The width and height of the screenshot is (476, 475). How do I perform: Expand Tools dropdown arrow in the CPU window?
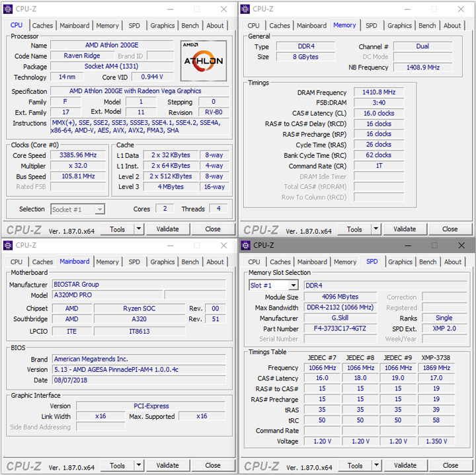pyautogui.click(x=139, y=229)
